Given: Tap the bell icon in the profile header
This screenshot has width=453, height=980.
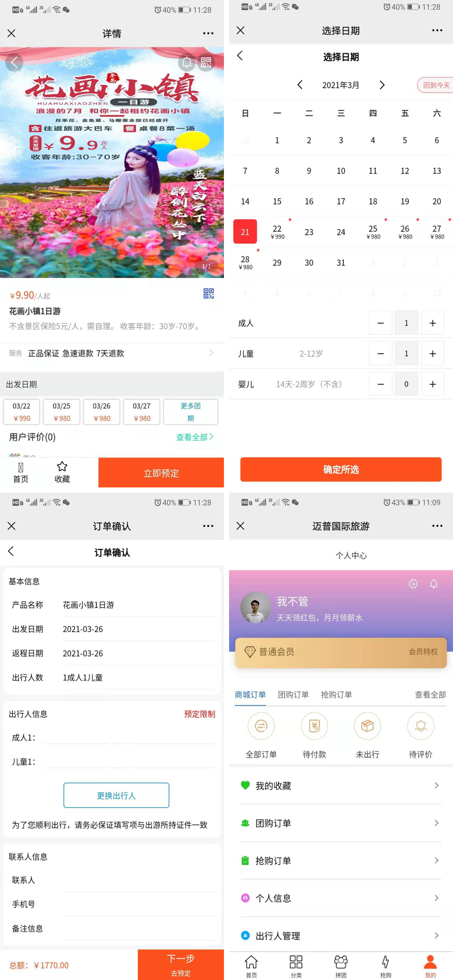Looking at the screenshot, I should (x=433, y=584).
